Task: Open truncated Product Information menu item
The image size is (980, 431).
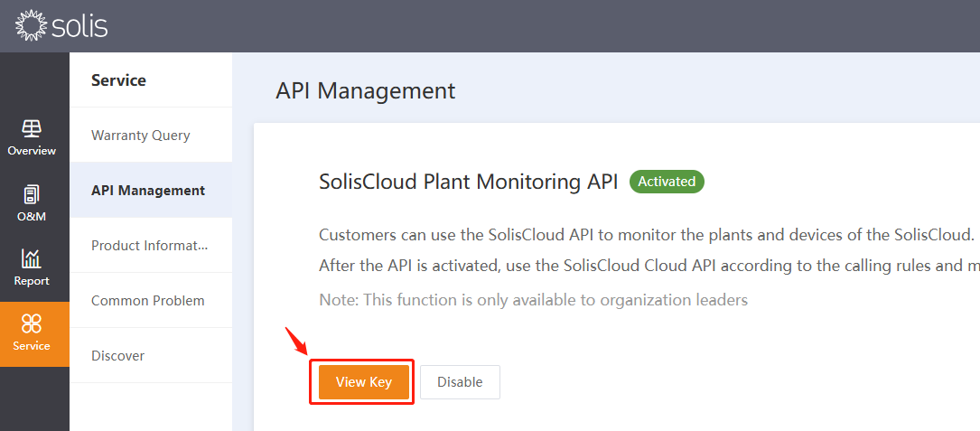Action: coord(151,245)
